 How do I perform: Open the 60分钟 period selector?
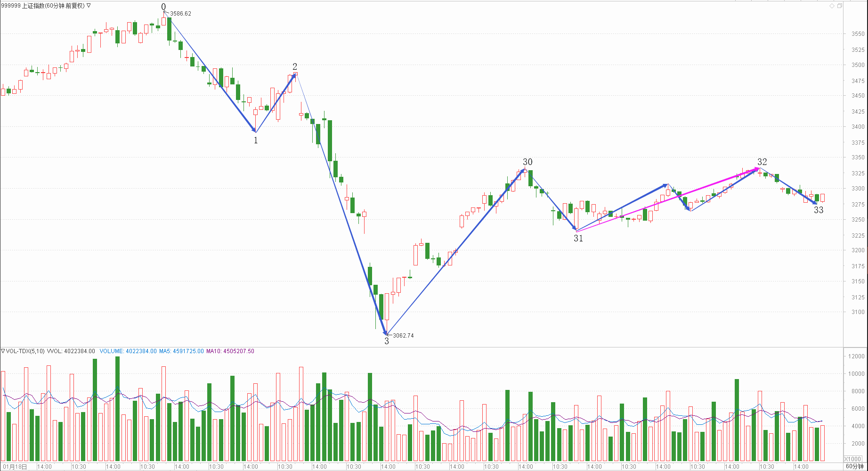tap(855, 466)
